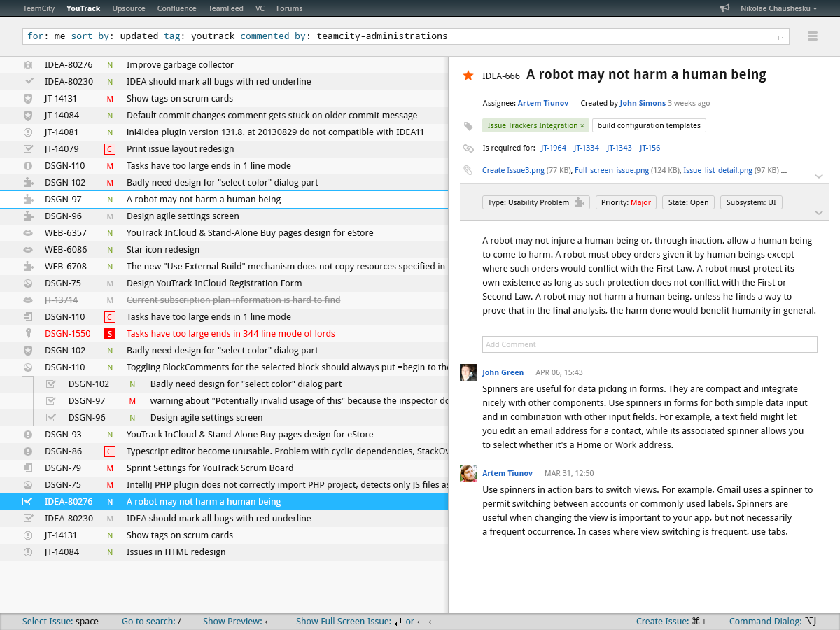Click the link chain icon beside Is required for
Image resolution: width=840 pixels, height=630 pixels.
(468, 148)
